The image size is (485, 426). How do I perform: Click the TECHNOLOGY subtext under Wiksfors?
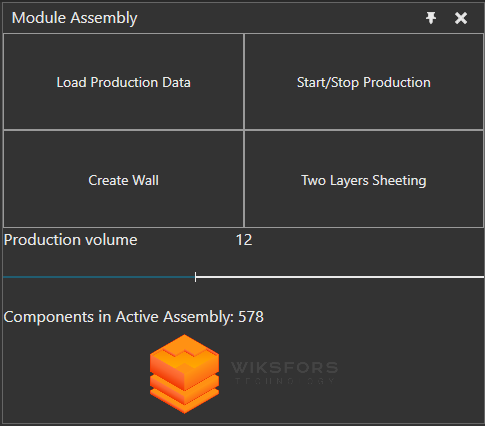[x=285, y=381]
